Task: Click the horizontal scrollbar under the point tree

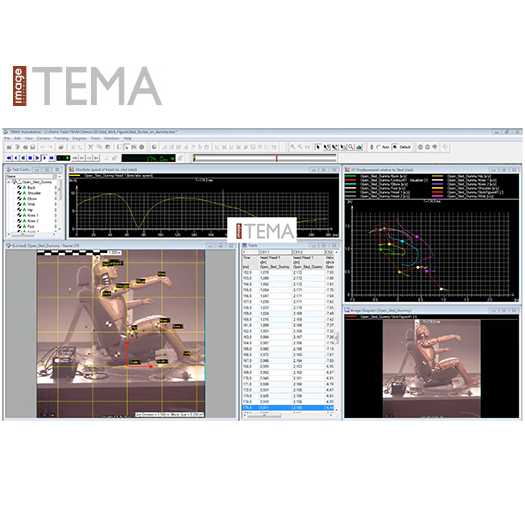Action: (x=32, y=235)
